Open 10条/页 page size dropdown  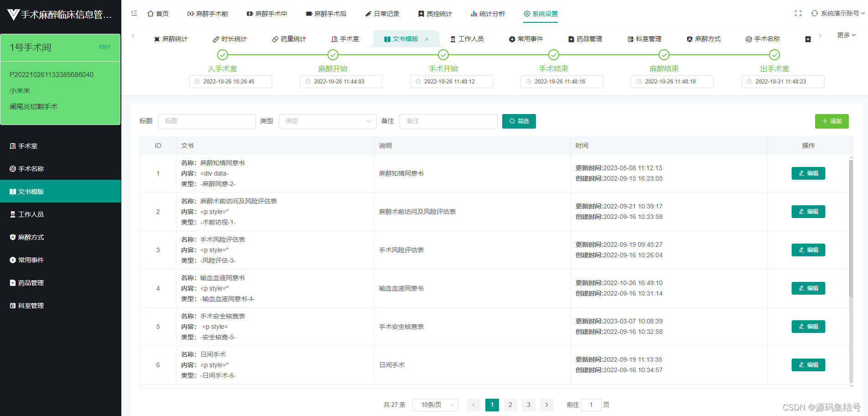click(x=435, y=405)
